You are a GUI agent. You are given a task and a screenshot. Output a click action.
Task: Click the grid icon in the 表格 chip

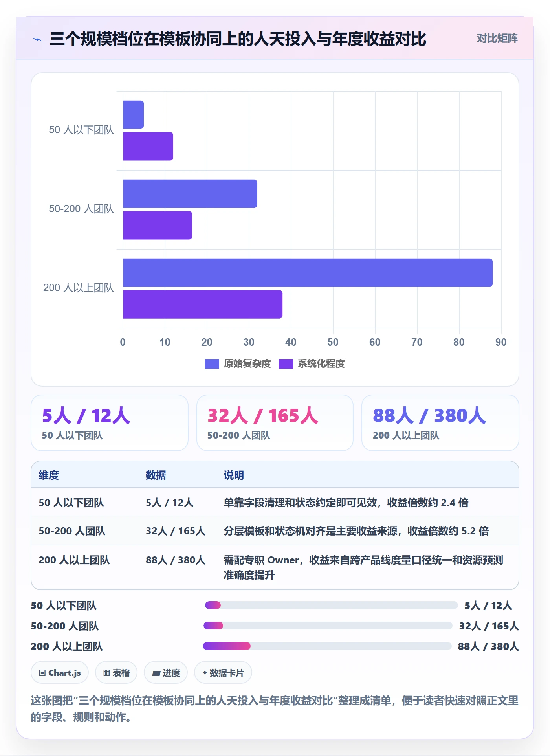[x=106, y=673]
